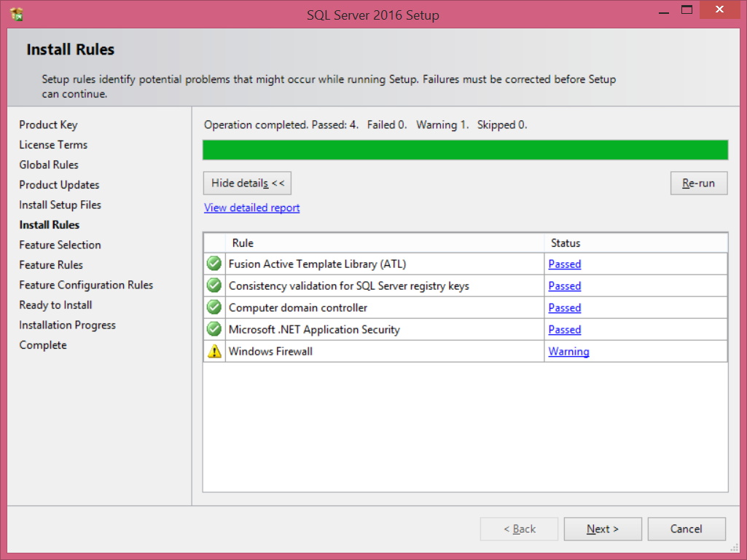
Task: Select Feature Rules step in sidebar
Action: [x=51, y=265]
